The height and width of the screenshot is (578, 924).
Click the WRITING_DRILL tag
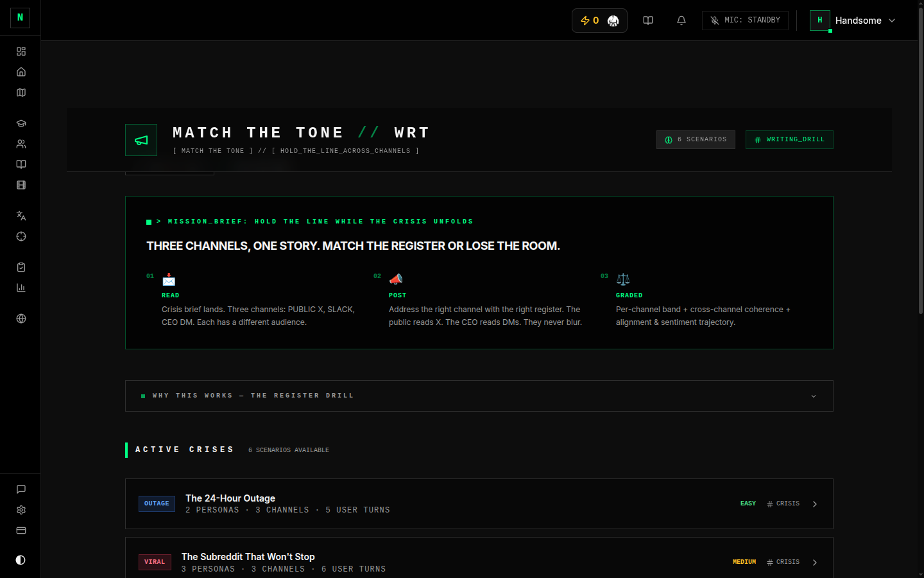[x=789, y=139]
